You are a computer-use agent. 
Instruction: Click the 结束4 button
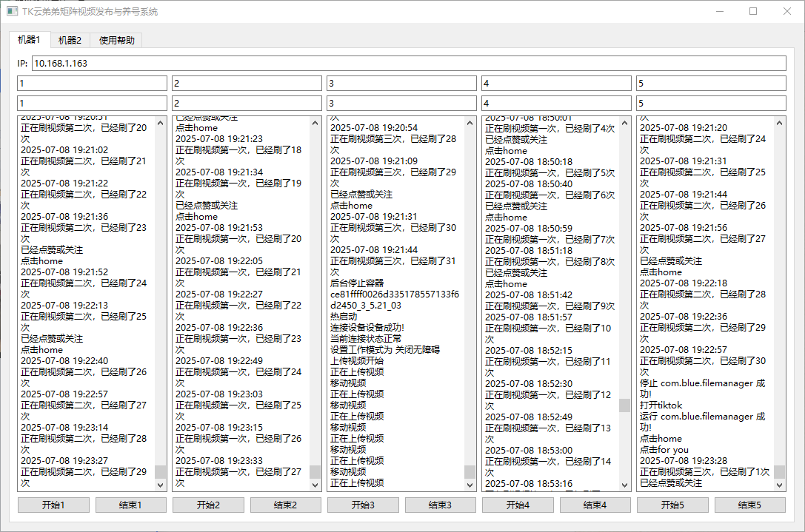coord(595,505)
